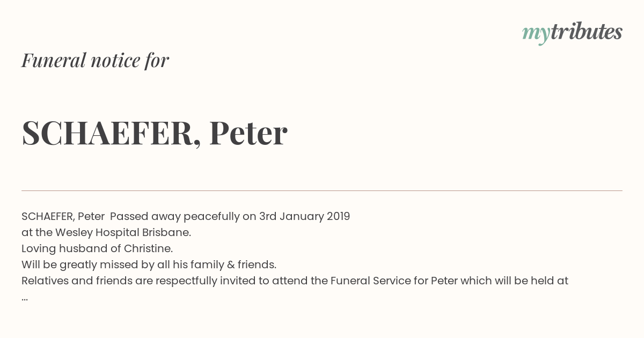Click the "Loving husband of Christine." line
The width and height of the screenshot is (644, 338).
97,249
